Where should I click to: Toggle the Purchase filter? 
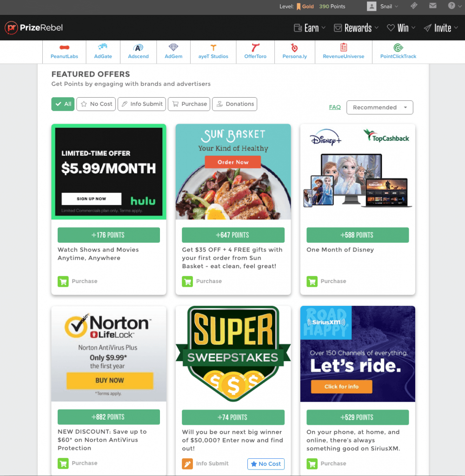click(x=189, y=104)
